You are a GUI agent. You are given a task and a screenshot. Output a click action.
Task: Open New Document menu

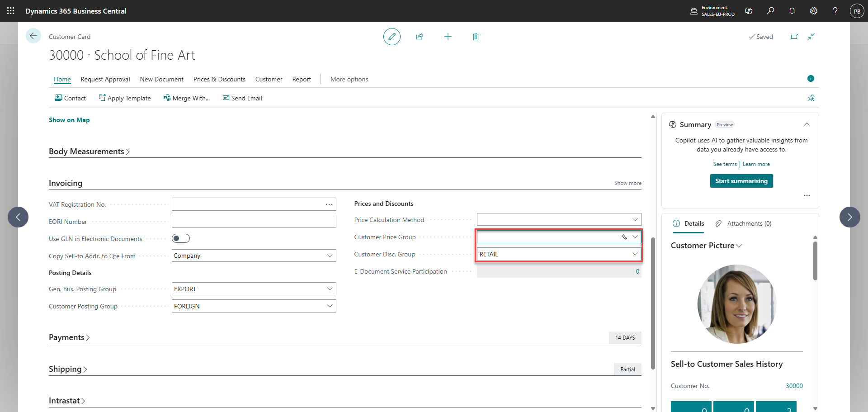pos(162,79)
